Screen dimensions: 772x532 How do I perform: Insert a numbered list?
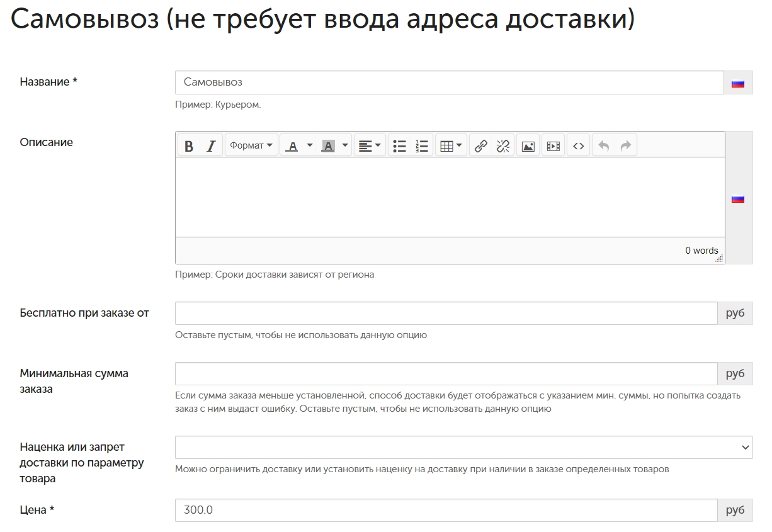pyautogui.click(x=422, y=145)
